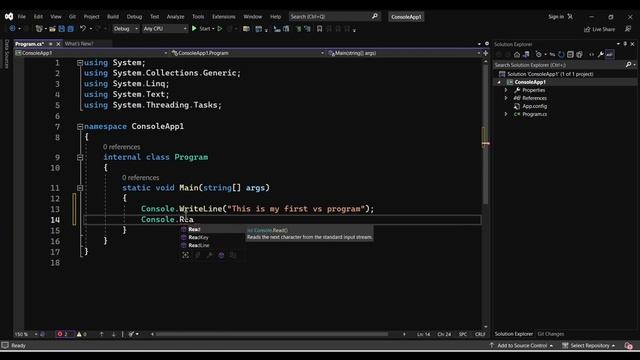Collapse the Main method block

click(x=80, y=188)
